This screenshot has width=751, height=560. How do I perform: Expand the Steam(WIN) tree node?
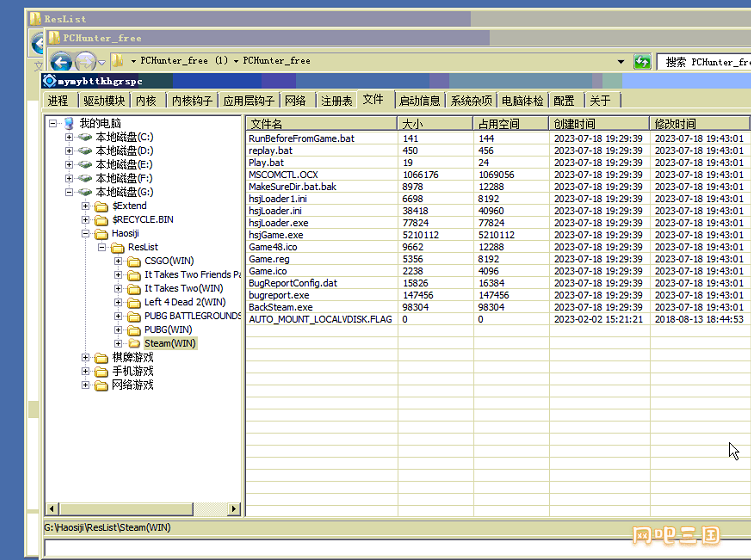pyautogui.click(x=118, y=343)
